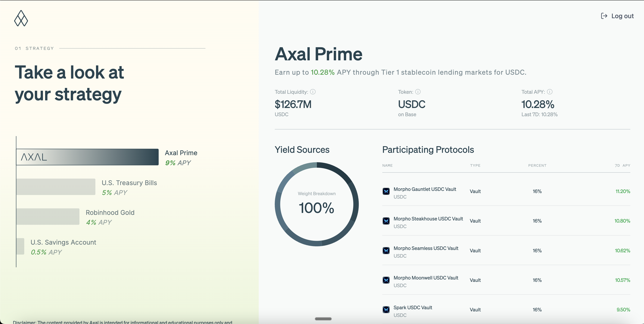Click the Morpho Gauntlet USDC Vault icon
This screenshot has width=644, height=324.
coord(386,191)
